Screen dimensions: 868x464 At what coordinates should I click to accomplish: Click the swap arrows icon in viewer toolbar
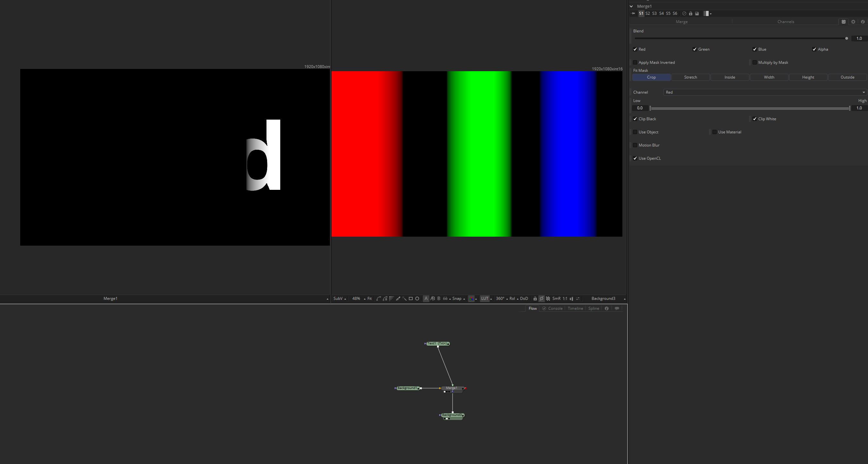[578, 299]
